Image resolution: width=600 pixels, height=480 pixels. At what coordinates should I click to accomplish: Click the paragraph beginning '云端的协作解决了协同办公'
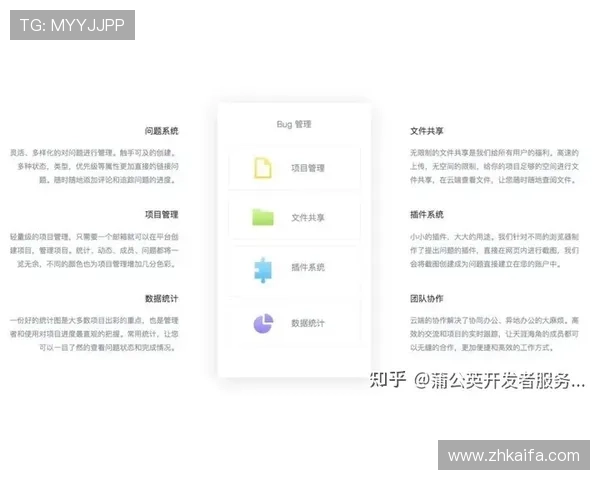click(x=494, y=334)
